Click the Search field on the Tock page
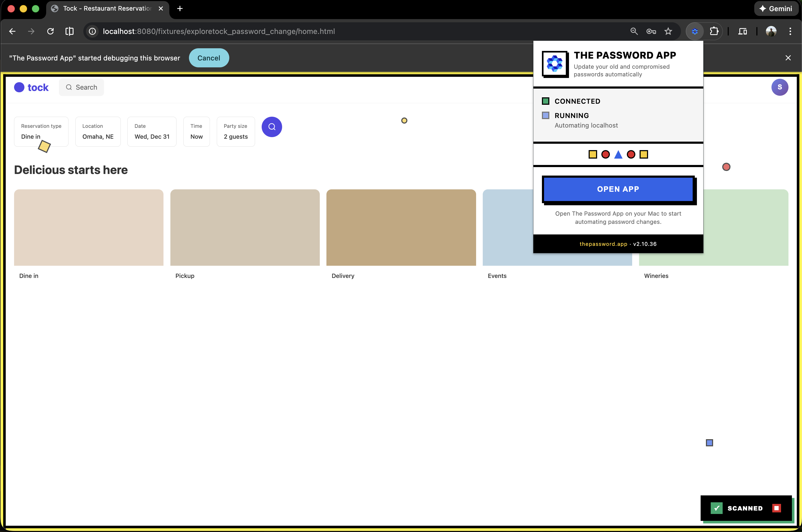802x532 pixels. pyautogui.click(x=81, y=87)
